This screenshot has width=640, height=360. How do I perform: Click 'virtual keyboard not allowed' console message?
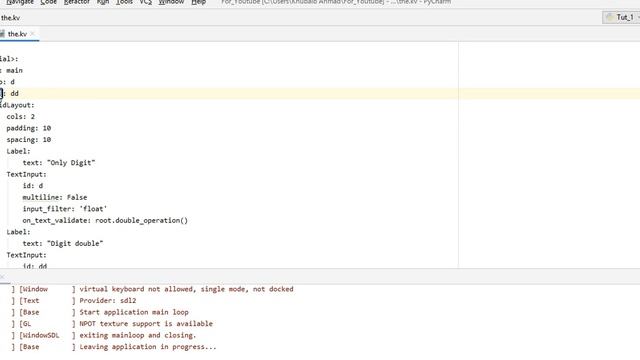pos(186,289)
